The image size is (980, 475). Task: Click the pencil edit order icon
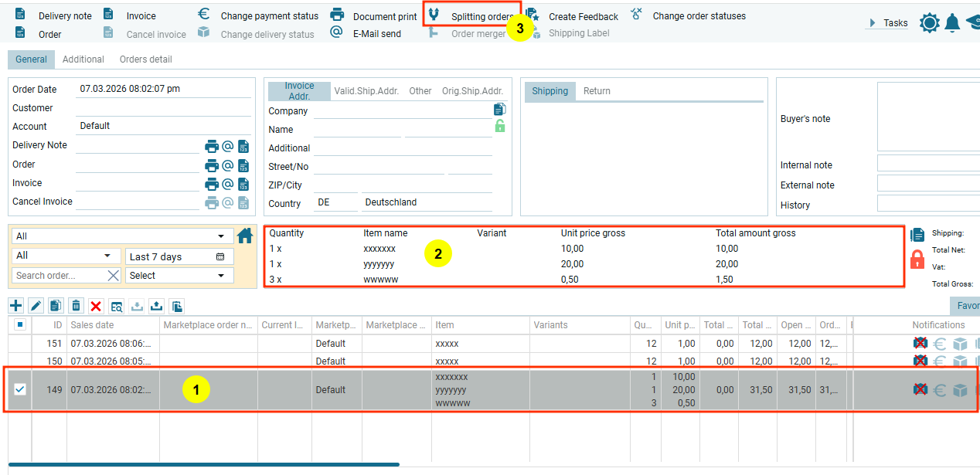(x=36, y=306)
